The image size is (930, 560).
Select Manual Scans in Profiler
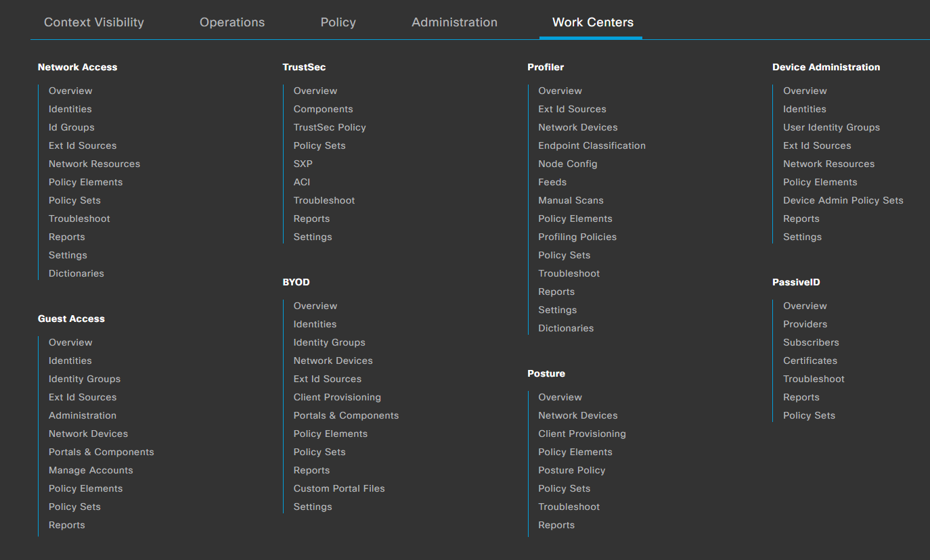571,200
